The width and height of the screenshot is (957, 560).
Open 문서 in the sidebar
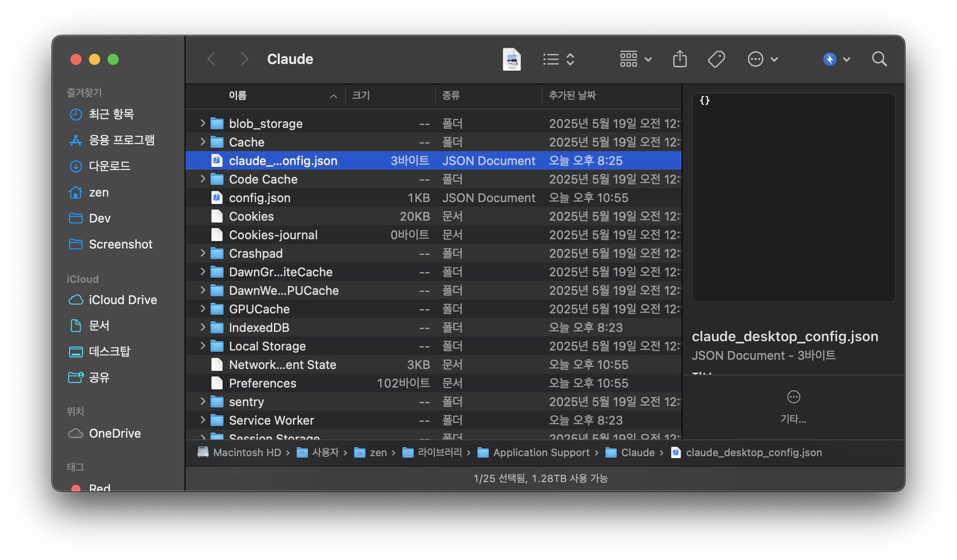pos(89,325)
